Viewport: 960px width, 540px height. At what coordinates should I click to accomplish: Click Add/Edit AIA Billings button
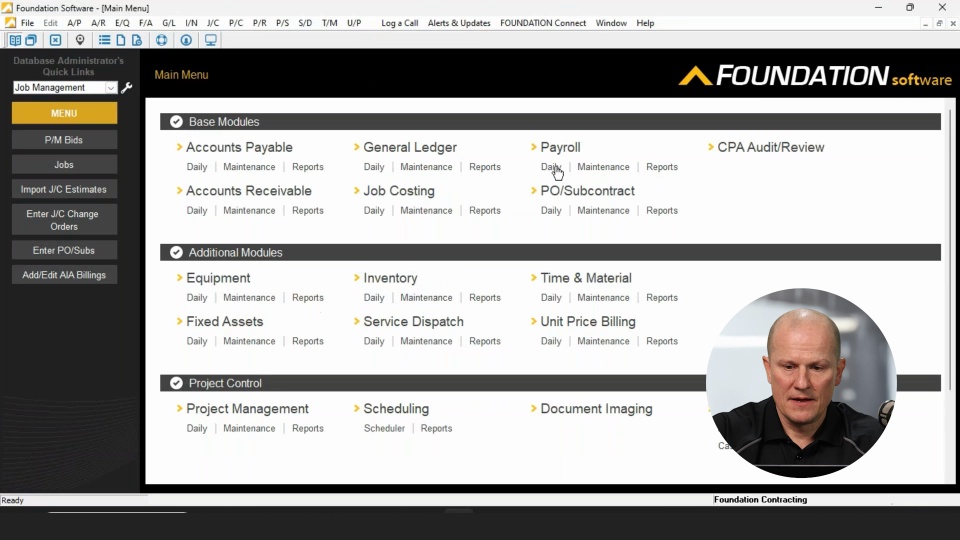[64, 275]
